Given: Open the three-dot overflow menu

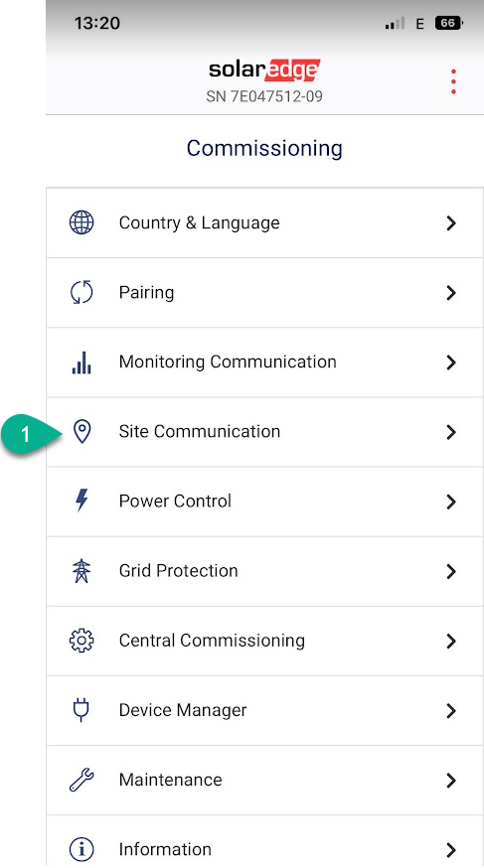Looking at the screenshot, I should [x=453, y=81].
